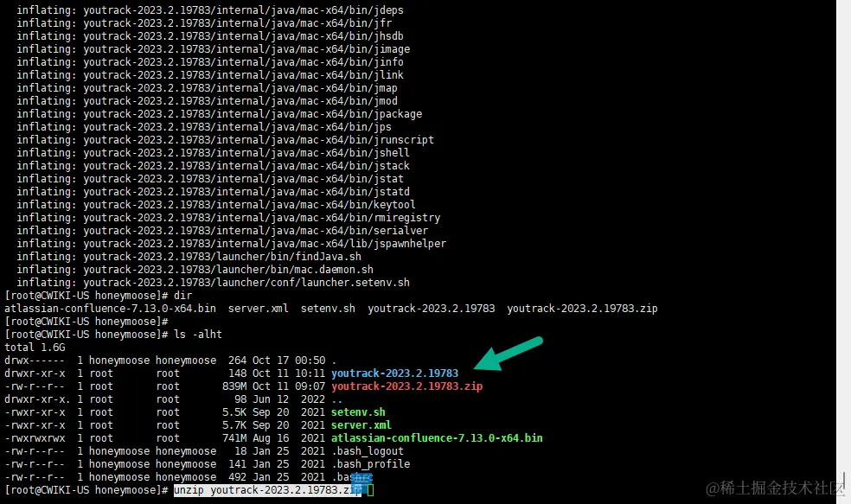This screenshot has width=851, height=504.
Task: Click the line inflating bin/jinfo
Action: [210, 62]
